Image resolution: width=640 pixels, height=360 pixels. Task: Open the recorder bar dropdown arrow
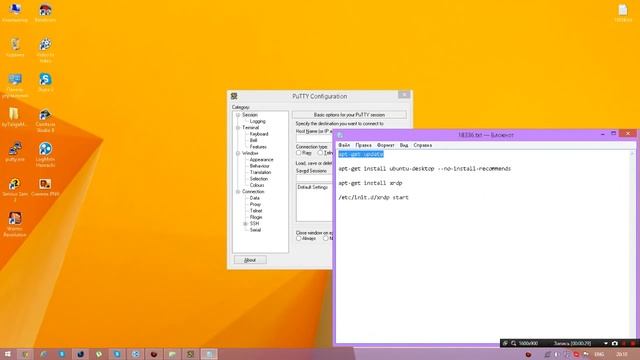tap(606, 343)
